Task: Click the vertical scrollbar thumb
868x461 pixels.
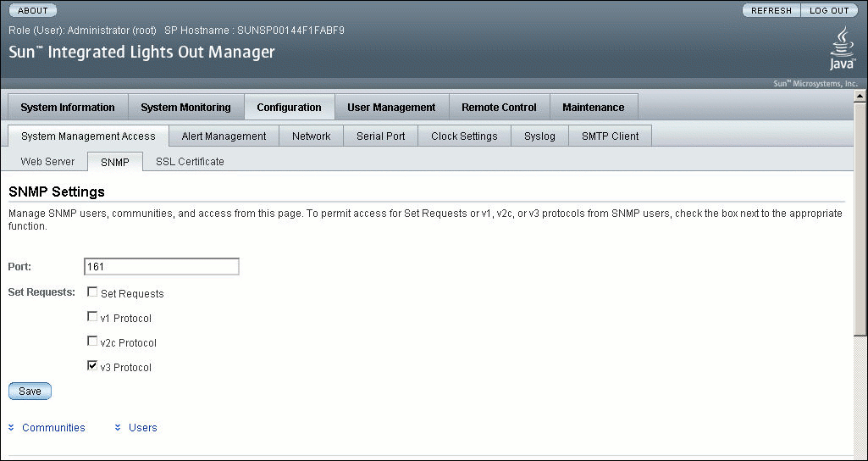Action: pyautogui.click(x=860, y=219)
